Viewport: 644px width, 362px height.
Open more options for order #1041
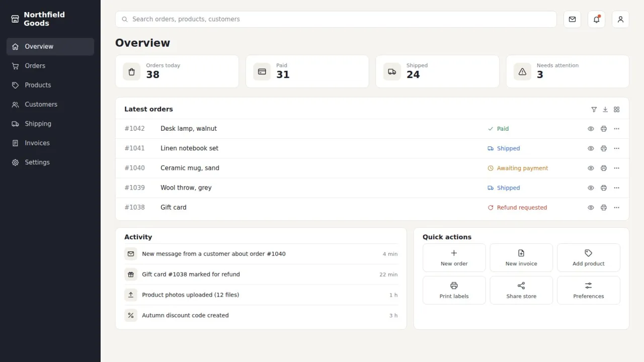tap(617, 148)
